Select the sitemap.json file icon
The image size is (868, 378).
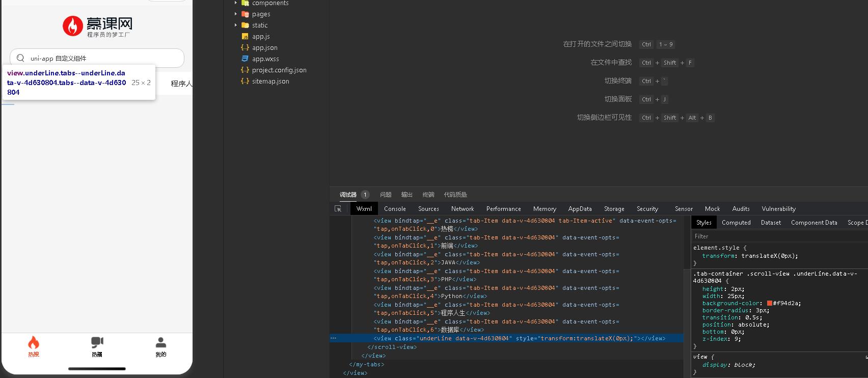(245, 82)
